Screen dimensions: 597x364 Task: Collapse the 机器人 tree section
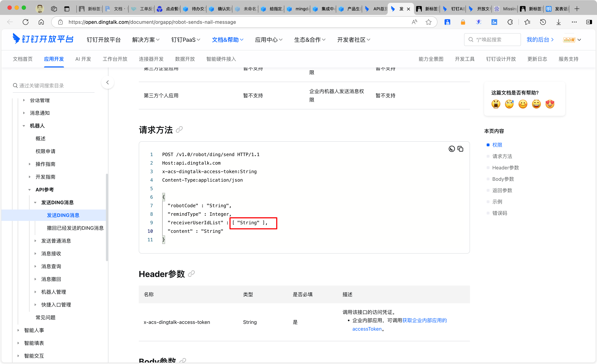click(x=24, y=126)
